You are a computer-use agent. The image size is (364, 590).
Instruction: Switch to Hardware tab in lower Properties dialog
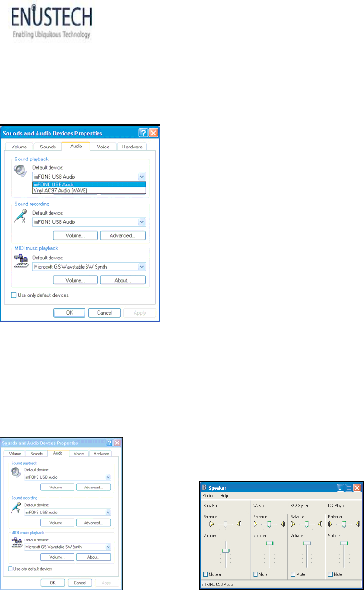pyautogui.click(x=101, y=454)
